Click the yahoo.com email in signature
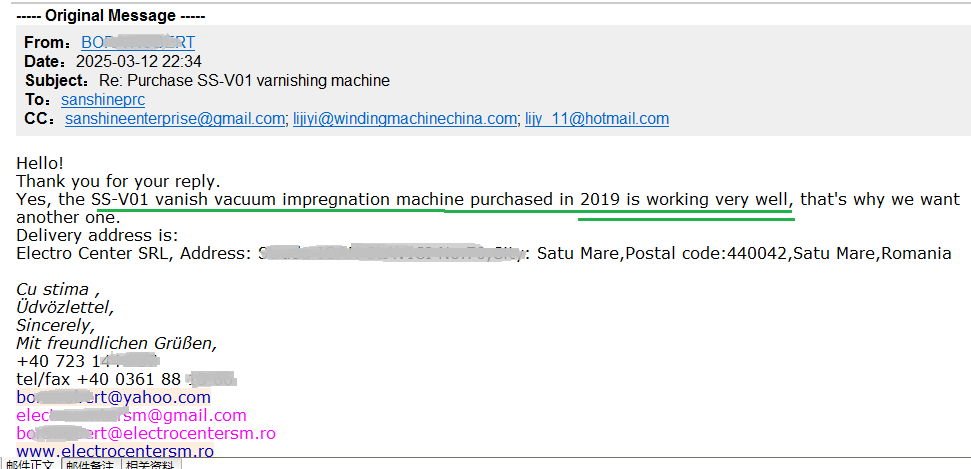The width and height of the screenshot is (971, 469). pyautogui.click(x=113, y=397)
